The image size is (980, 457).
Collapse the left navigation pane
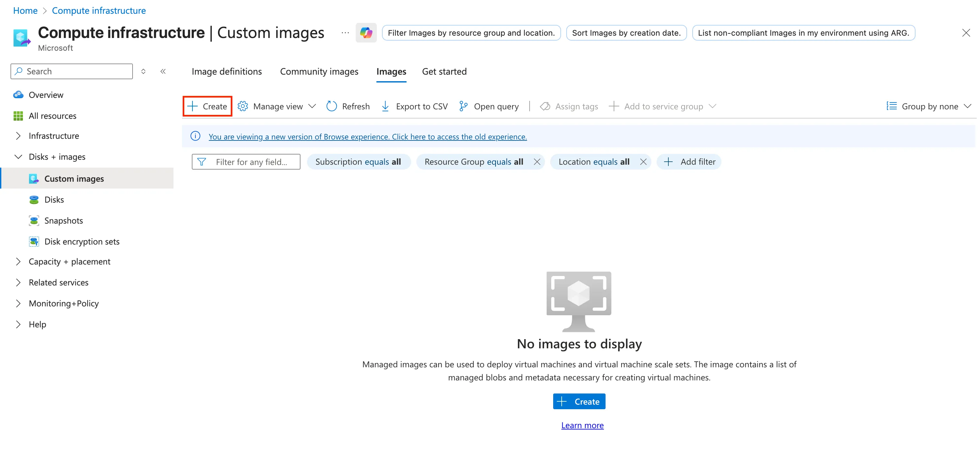(163, 71)
